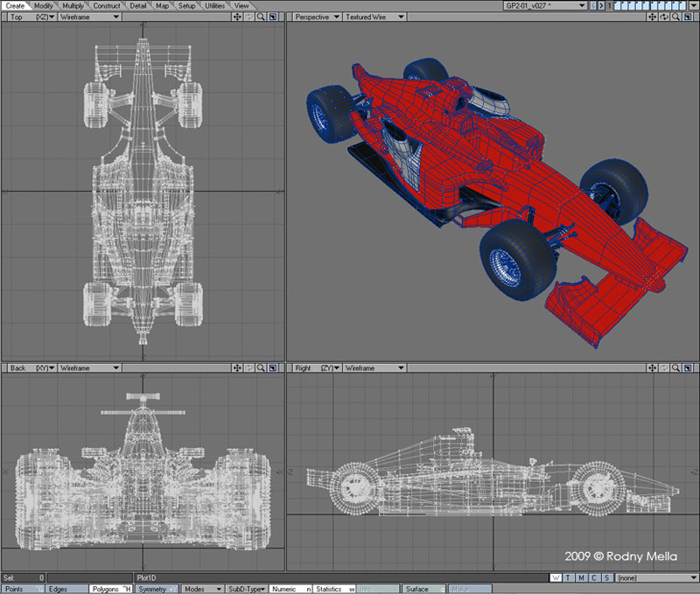Click the pan icon in the Top viewport
The image size is (700, 594).
(x=237, y=17)
